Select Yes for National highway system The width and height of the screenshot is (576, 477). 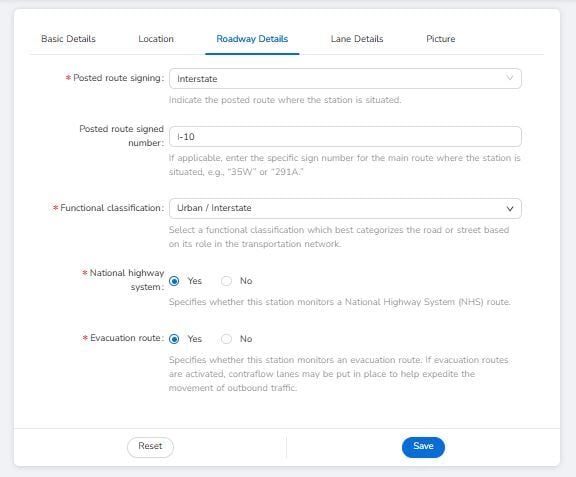[174, 281]
